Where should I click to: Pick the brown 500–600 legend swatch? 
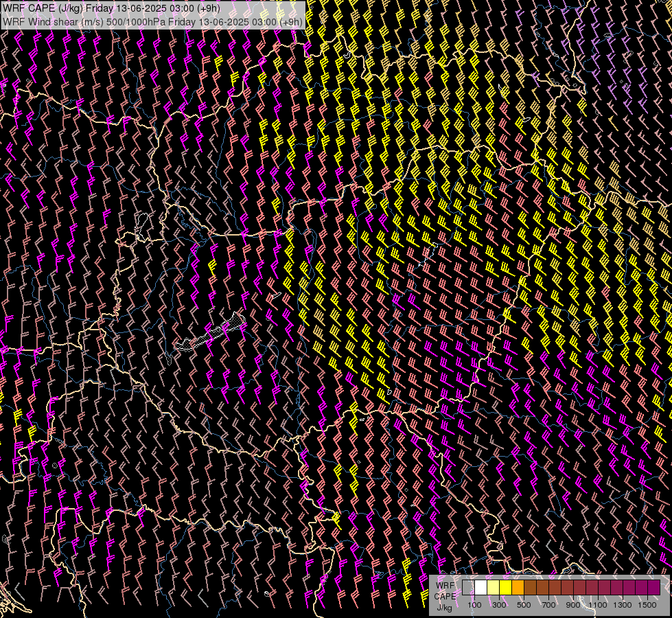click(x=530, y=588)
